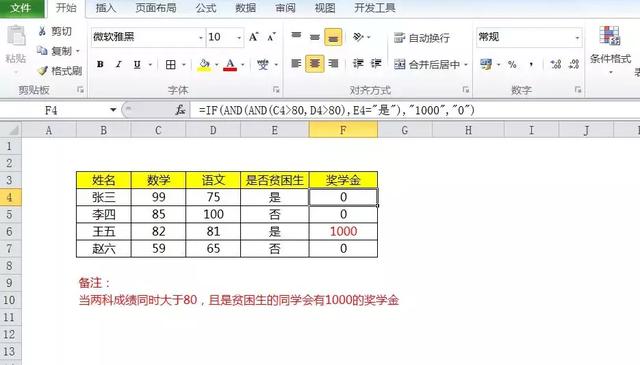Screen dimensions: 640x365
Task: Switch to the 插入 tab
Action: 106,8
